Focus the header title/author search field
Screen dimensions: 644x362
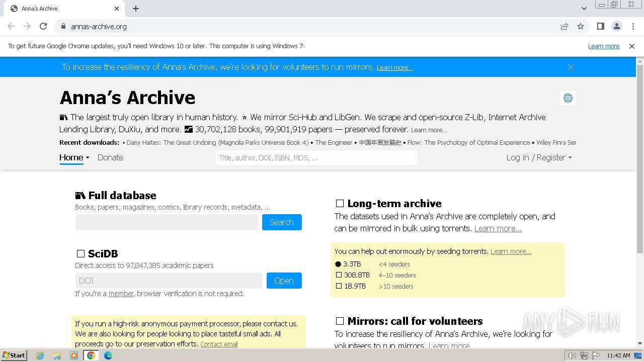[316, 157]
